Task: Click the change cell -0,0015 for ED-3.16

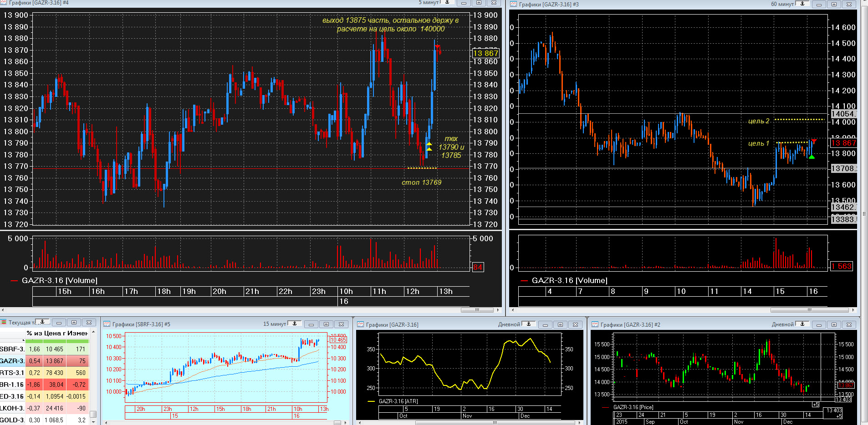Action: coord(77,396)
